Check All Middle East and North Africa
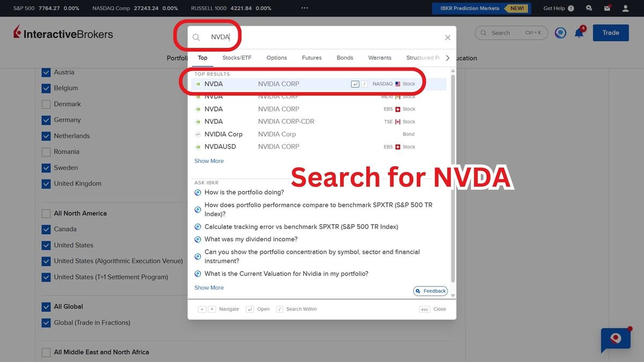 point(46,352)
